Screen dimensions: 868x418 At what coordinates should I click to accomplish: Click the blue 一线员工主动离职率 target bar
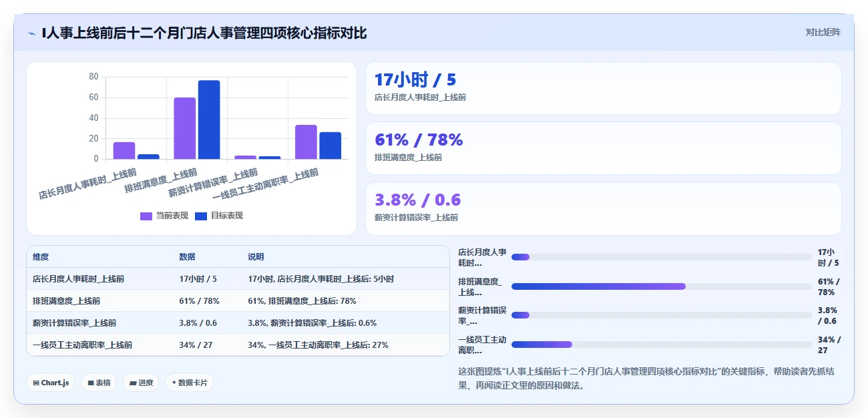coord(330,146)
